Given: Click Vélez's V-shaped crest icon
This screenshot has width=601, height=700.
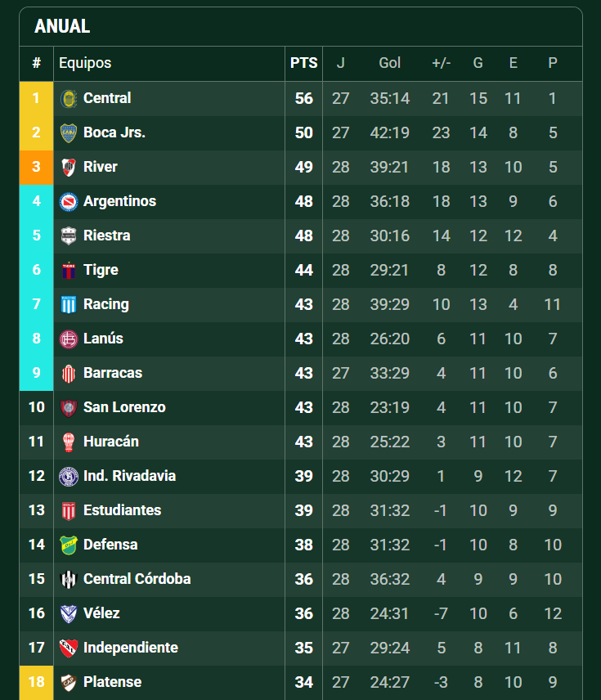Looking at the screenshot, I should 69,614.
